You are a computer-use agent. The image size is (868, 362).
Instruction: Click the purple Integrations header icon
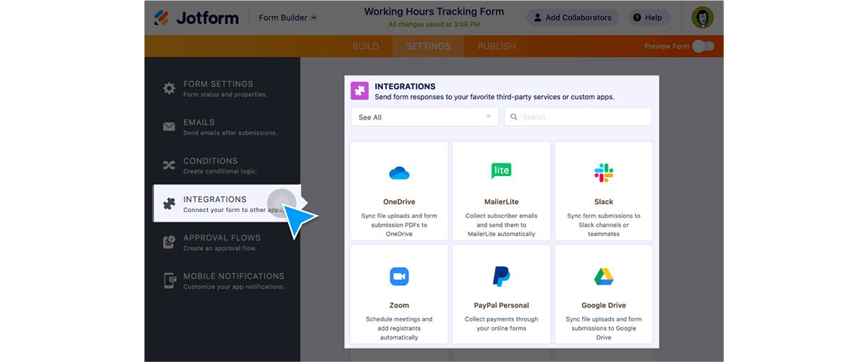(360, 90)
